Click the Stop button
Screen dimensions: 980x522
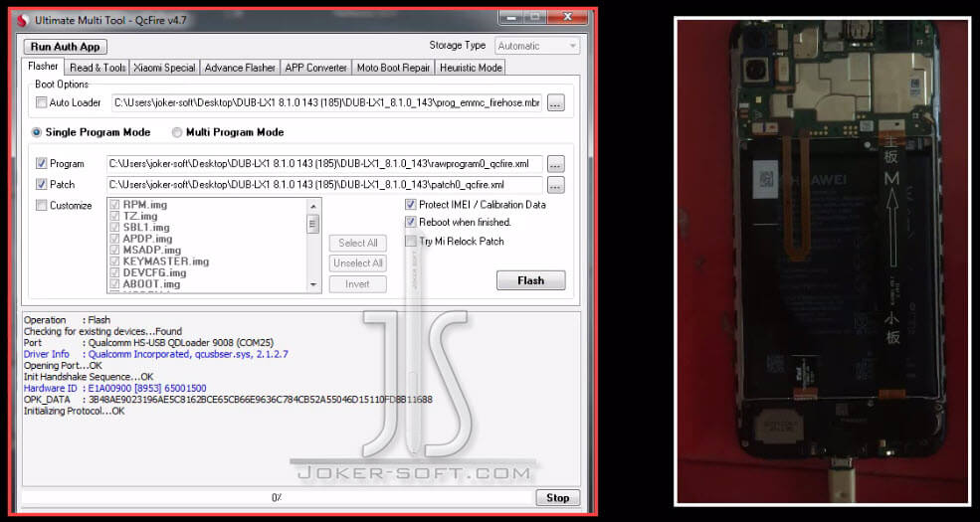[557, 498]
